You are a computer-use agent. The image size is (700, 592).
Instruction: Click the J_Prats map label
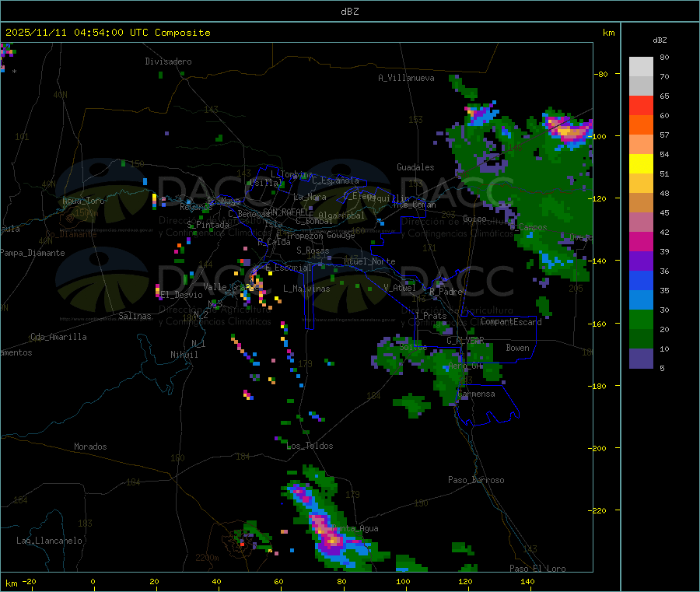pyautogui.click(x=431, y=316)
